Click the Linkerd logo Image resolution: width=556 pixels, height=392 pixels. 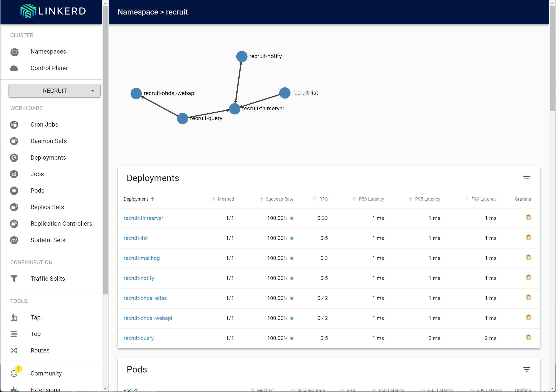[x=53, y=11]
